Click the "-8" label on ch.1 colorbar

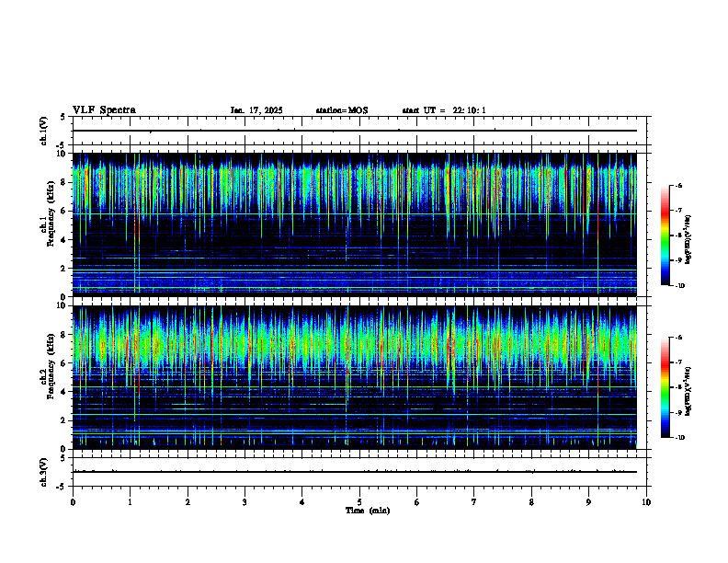678,236
